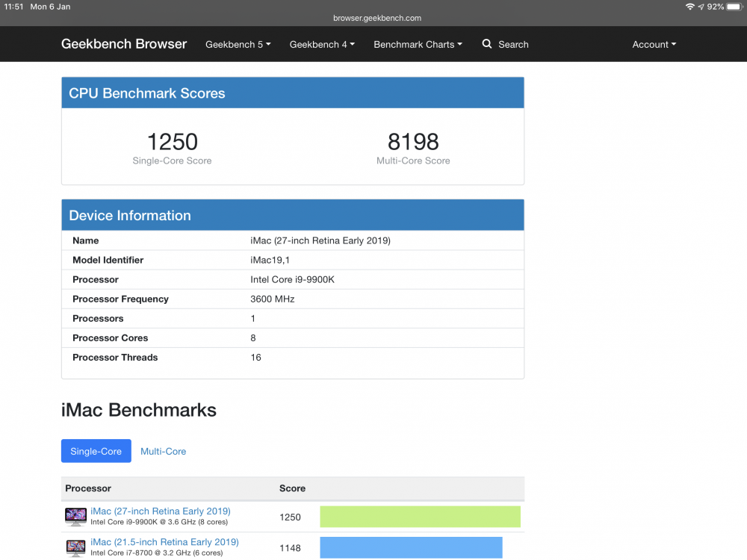Open the Geekbench 5 dropdown menu
This screenshot has height=560, width=747.
(238, 44)
